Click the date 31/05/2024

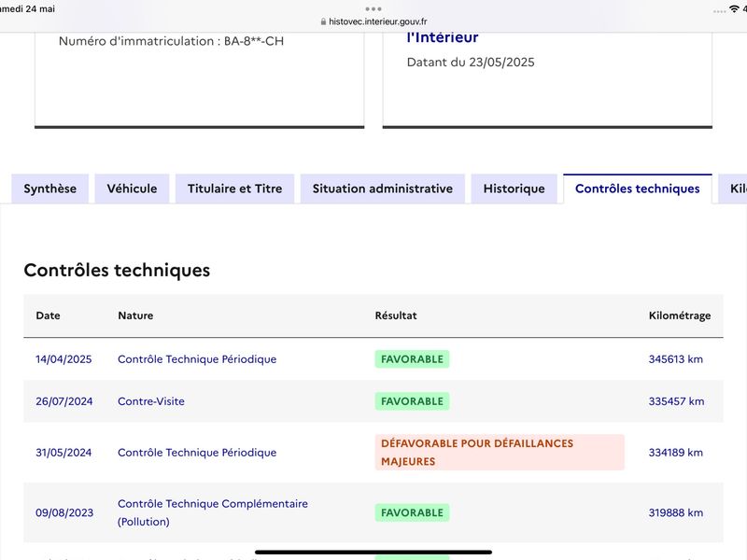(x=63, y=453)
